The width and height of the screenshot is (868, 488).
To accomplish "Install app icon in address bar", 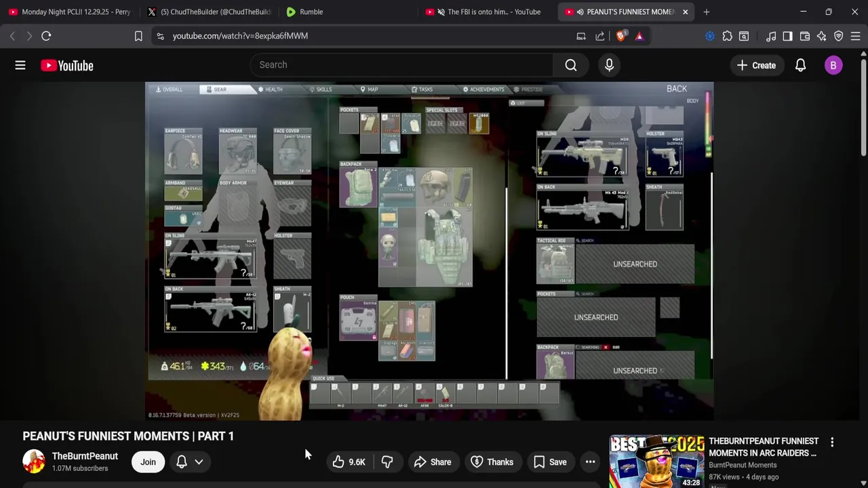I will click(x=581, y=36).
